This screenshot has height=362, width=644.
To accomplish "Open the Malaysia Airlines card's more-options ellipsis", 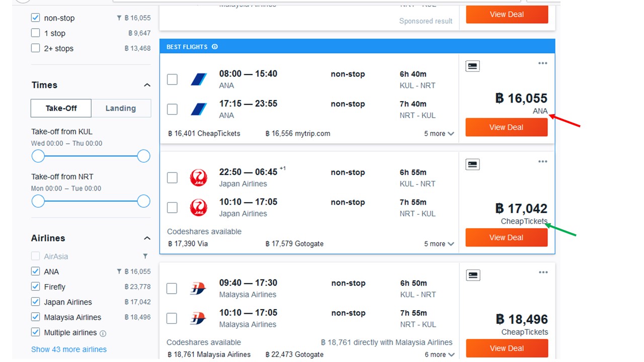I will pos(543,273).
